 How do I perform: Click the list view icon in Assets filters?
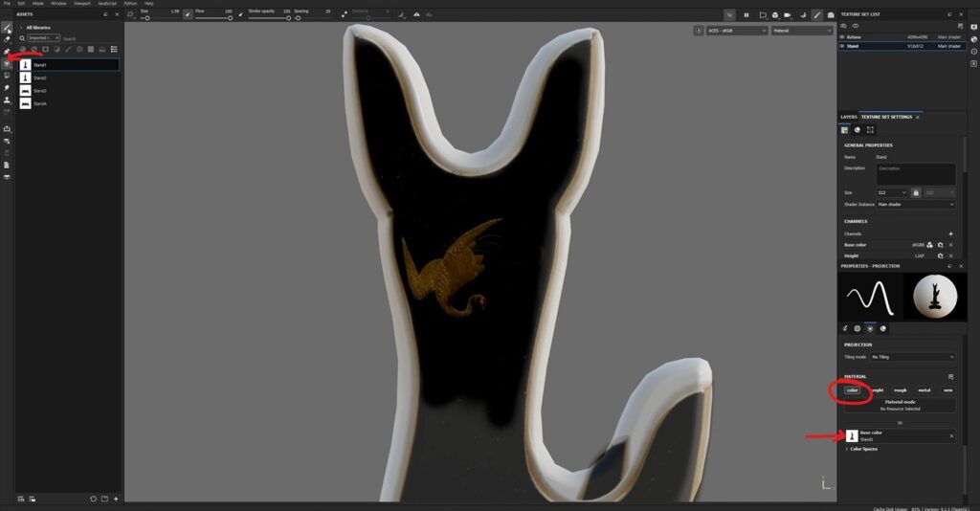pyautogui.click(x=114, y=50)
